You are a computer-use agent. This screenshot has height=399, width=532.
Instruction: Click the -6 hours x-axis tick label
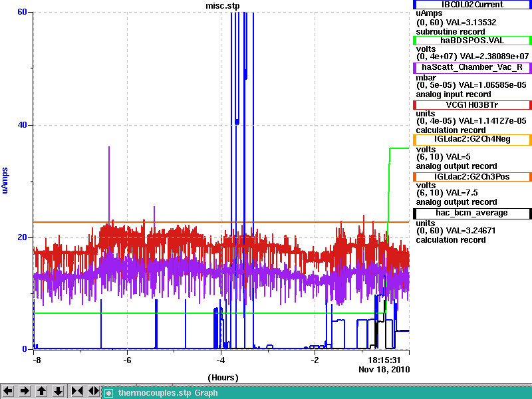tap(127, 360)
